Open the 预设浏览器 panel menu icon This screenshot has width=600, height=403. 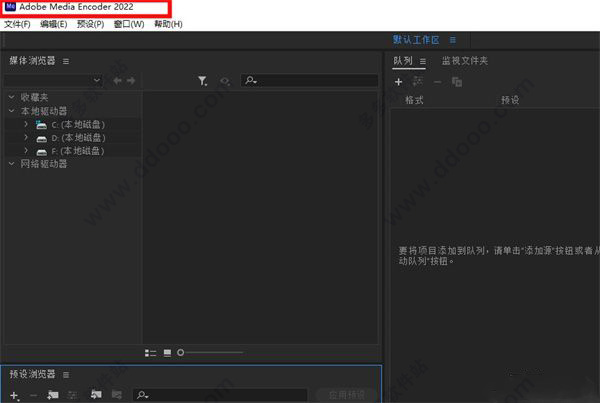[x=66, y=375]
